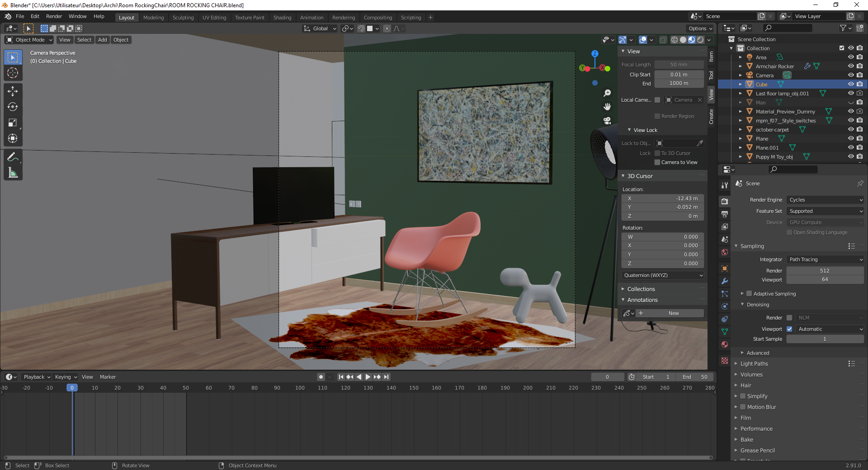Enable Lock To 3D Cursor checkbox
The image size is (868, 470).
(657, 153)
